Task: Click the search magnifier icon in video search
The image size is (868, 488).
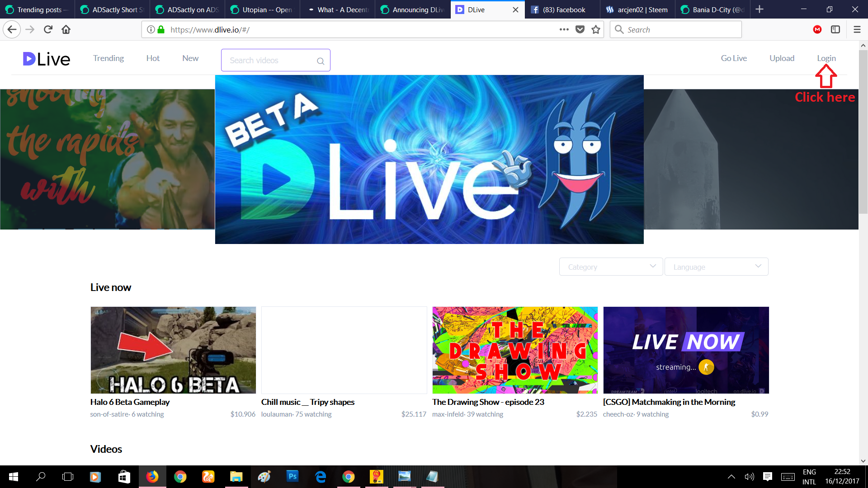Action: (x=321, y=61)
